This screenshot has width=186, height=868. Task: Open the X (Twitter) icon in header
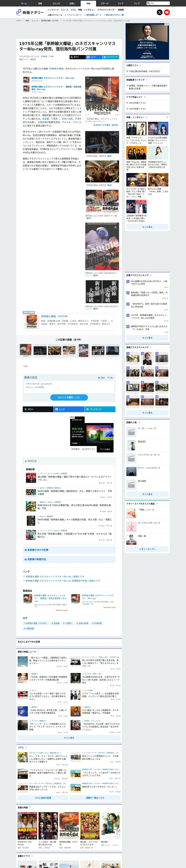(x=160, y=12)
